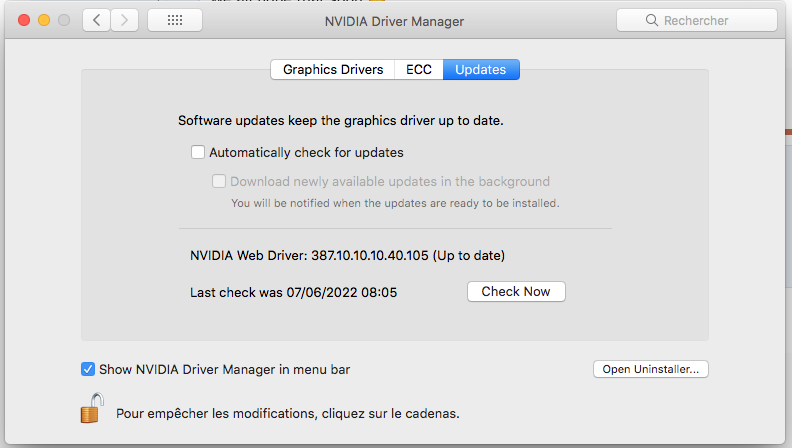Click the "Pour empêcher les modifications" text

pos(288,412)
